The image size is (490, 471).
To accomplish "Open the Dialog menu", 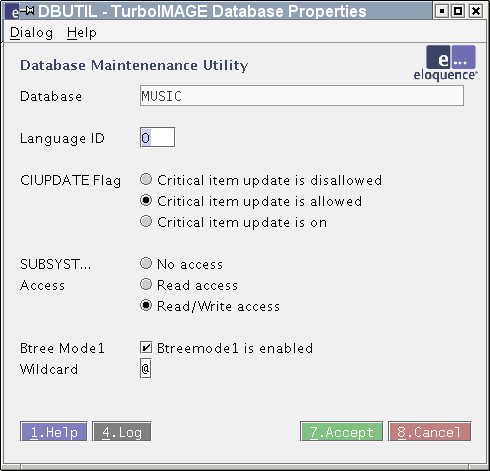I will click(31, 33).
